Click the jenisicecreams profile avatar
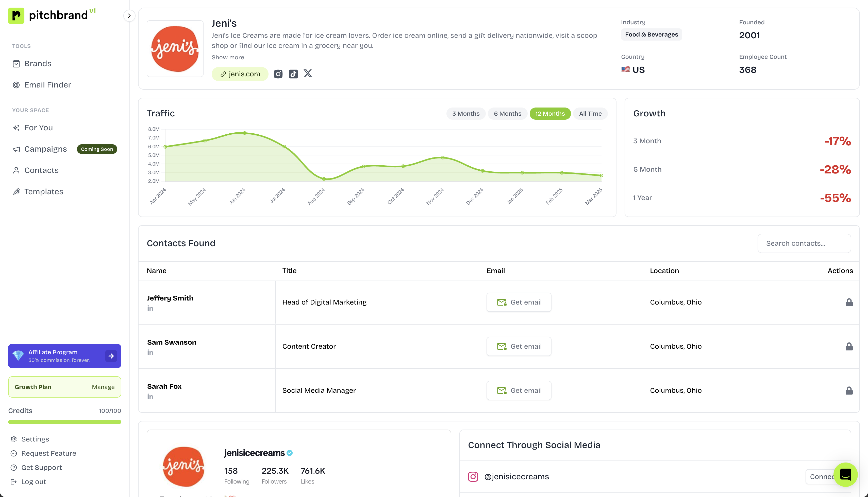The width and height of the screenshot is (868, 497). point(183,466)
